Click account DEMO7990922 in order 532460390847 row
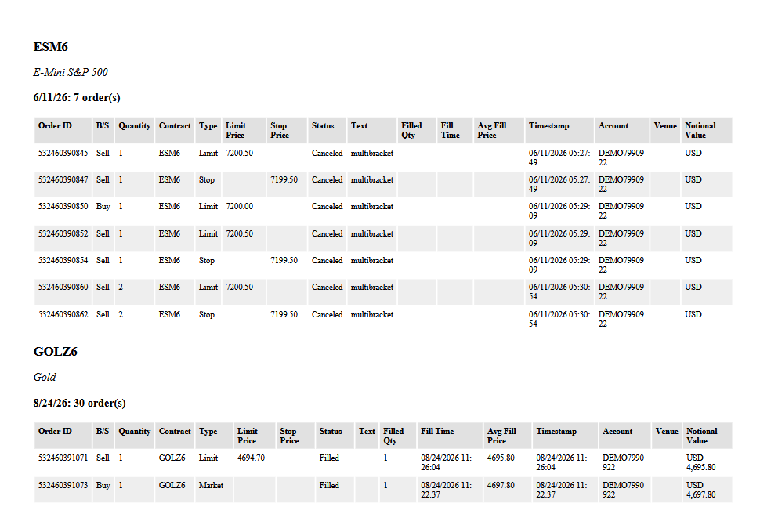 (621, 185)
